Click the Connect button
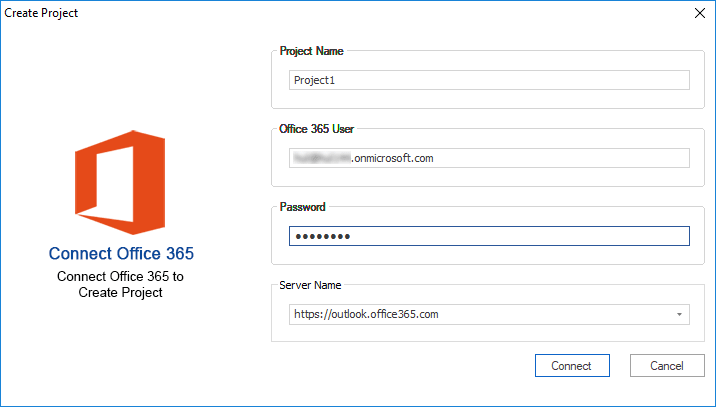This screenshot has width=716, height=407. pyautogui.click(x=572, y=365)
